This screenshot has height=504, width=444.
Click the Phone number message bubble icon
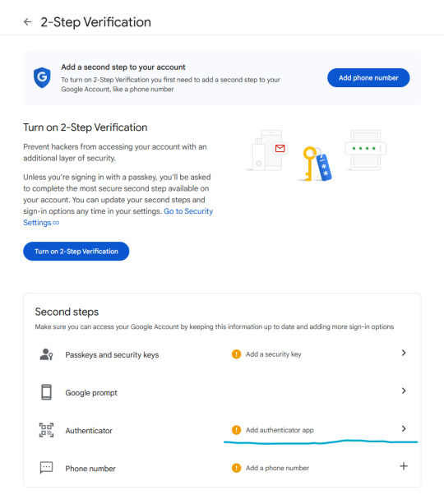click(46, 468)
